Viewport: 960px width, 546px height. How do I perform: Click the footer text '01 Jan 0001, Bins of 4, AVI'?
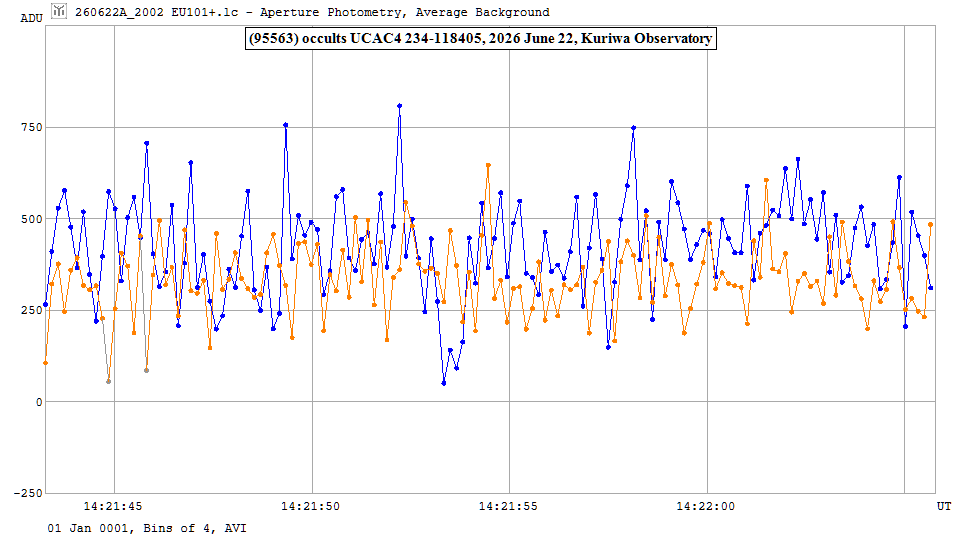(x=147, y=528)
